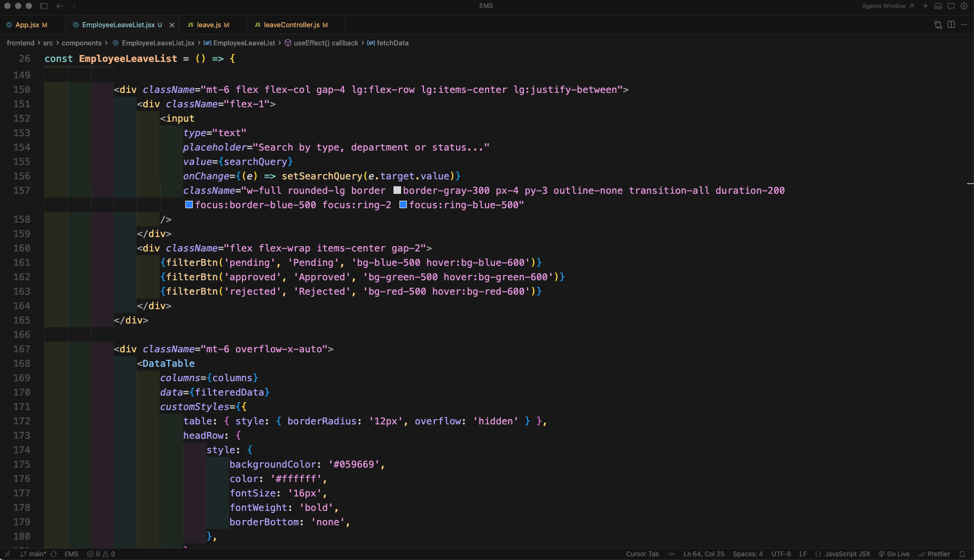The height and width of the screenshot is (560, 974).
Task: Open the Agents Window link
Action: pyautogui.click(x=887, y=6)
